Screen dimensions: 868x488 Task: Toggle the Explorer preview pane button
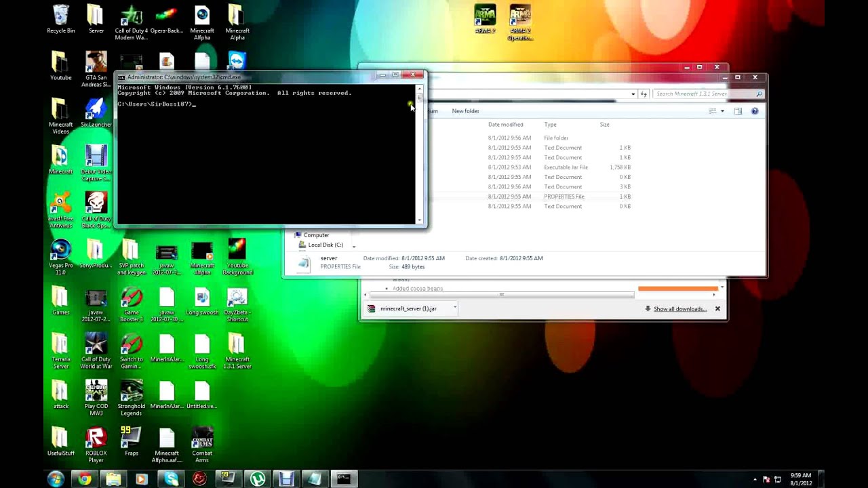pos(738,111)
